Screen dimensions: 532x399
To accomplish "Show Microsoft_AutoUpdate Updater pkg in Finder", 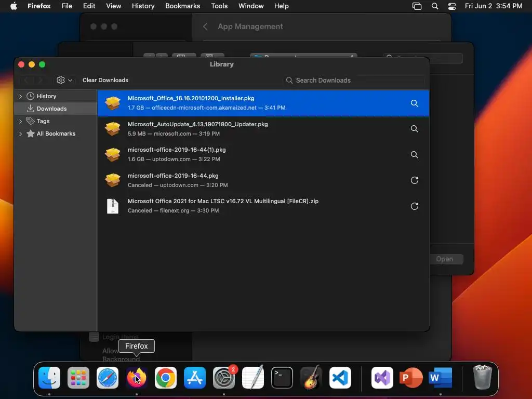I will [x=414, y=129].
